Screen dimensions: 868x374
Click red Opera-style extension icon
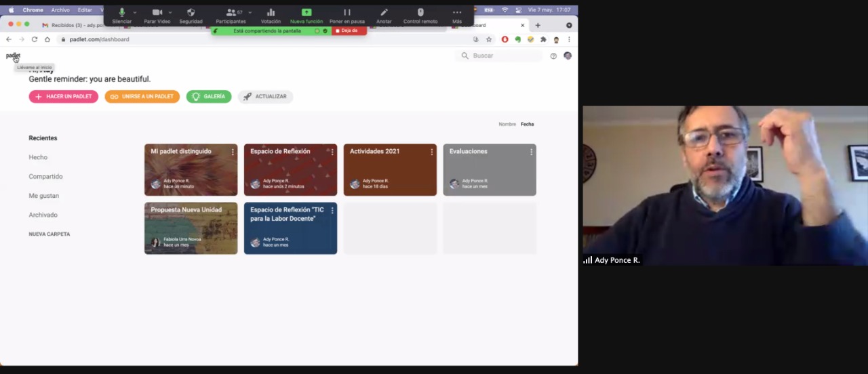505,39
